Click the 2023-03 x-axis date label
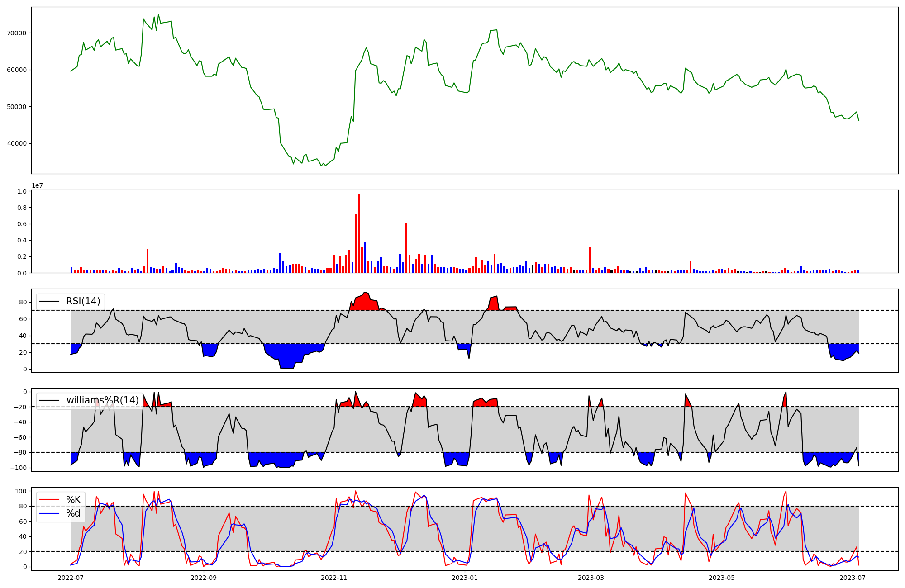Viewport: 905px width, 588px height. point(591,578)
